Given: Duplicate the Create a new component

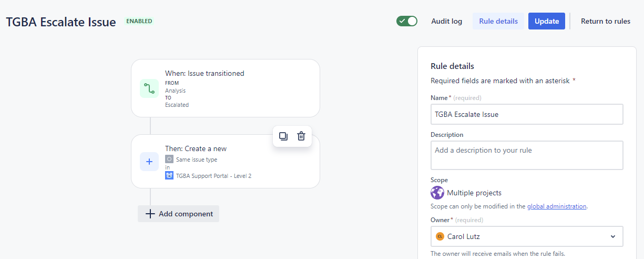Looking at the screenshot, I should [283, 136].
